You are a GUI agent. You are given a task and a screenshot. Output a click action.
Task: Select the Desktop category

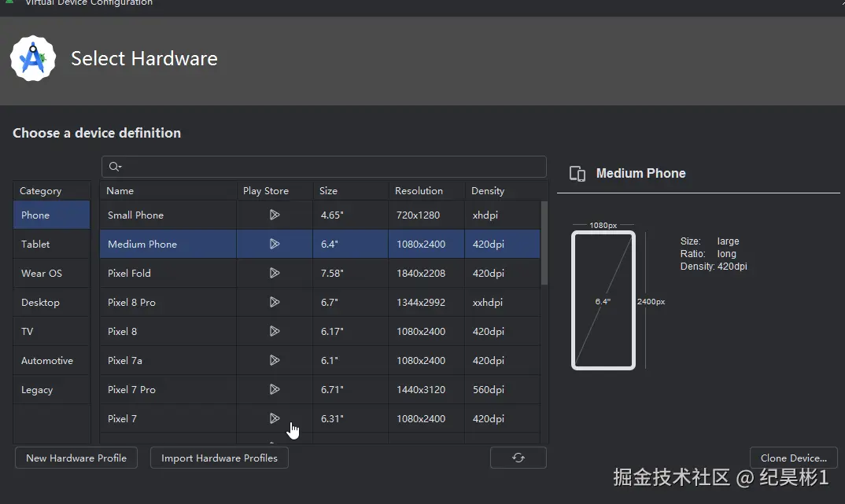click(52, 302)
